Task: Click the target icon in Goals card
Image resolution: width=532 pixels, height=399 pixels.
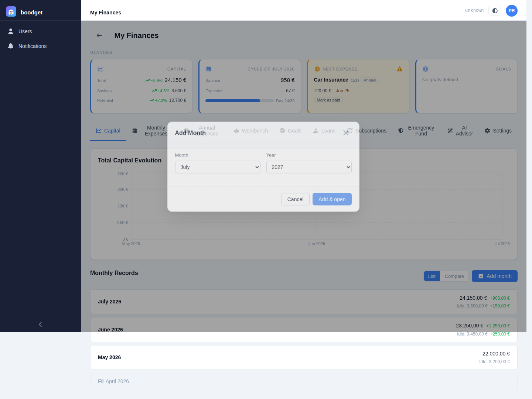Action: [426, 69]
